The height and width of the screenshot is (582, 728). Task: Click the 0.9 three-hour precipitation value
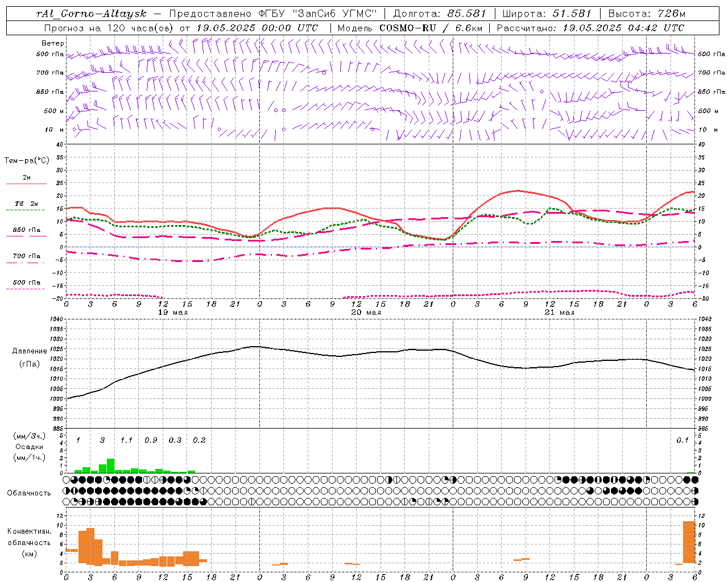pos(151,440)
